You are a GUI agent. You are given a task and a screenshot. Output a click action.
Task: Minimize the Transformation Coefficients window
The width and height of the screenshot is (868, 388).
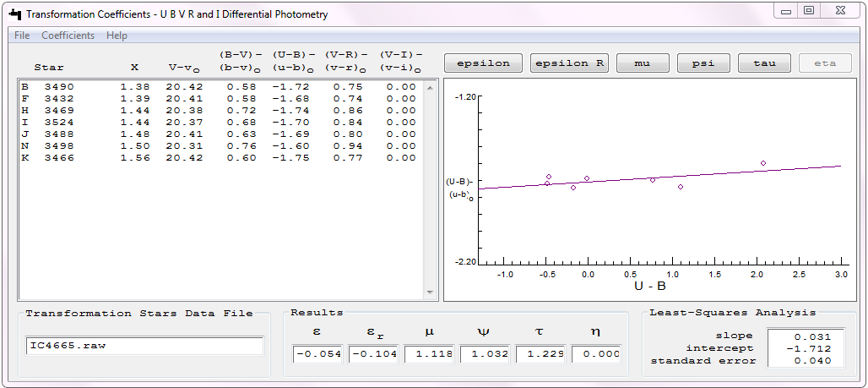pos(786,11)
